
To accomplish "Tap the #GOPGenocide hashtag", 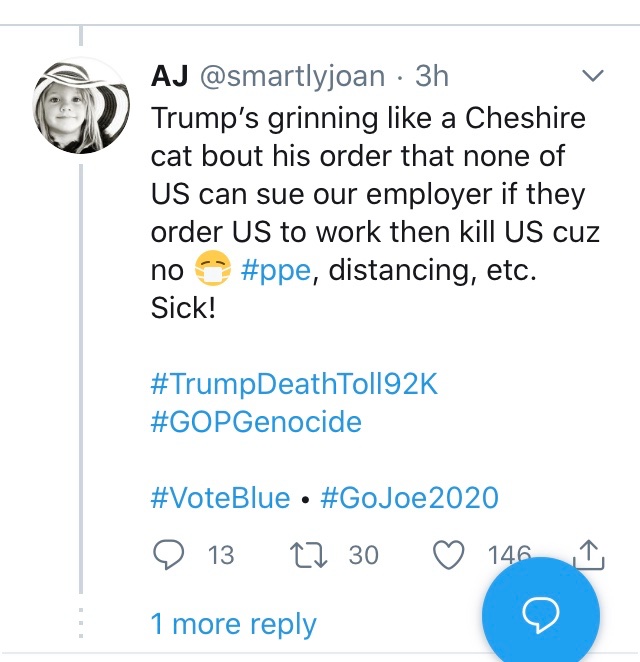I will pos(256,422).
